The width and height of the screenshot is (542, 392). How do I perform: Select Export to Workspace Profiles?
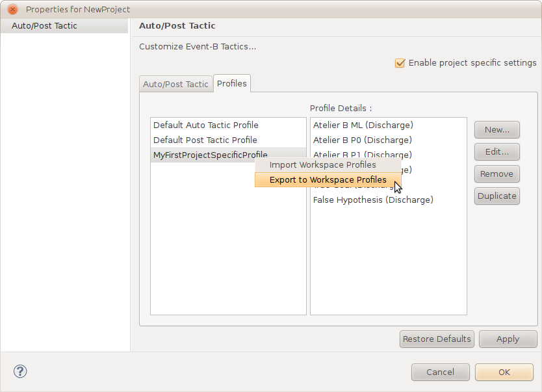click(328, 180)
